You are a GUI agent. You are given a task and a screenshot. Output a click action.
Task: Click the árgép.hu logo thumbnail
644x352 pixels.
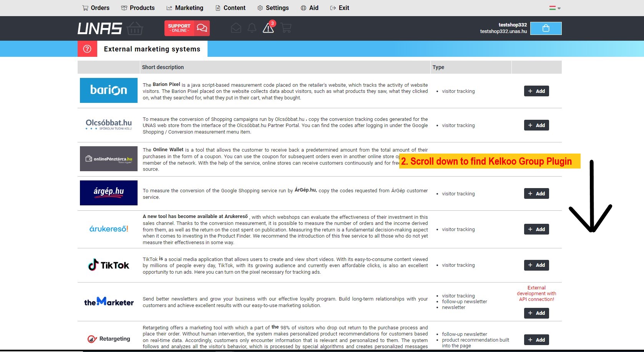tap(108, 193)
